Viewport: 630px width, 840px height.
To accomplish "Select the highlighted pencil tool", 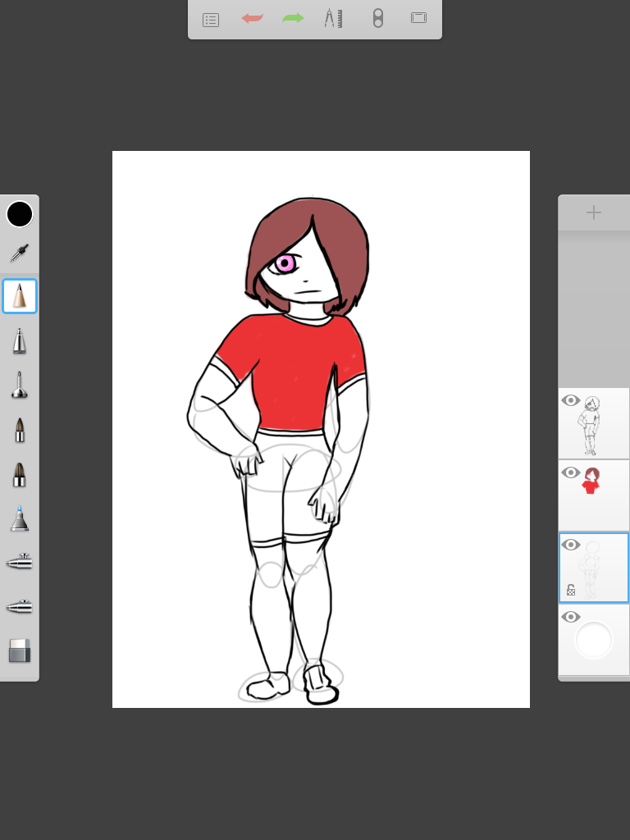I will pos(20,296).
